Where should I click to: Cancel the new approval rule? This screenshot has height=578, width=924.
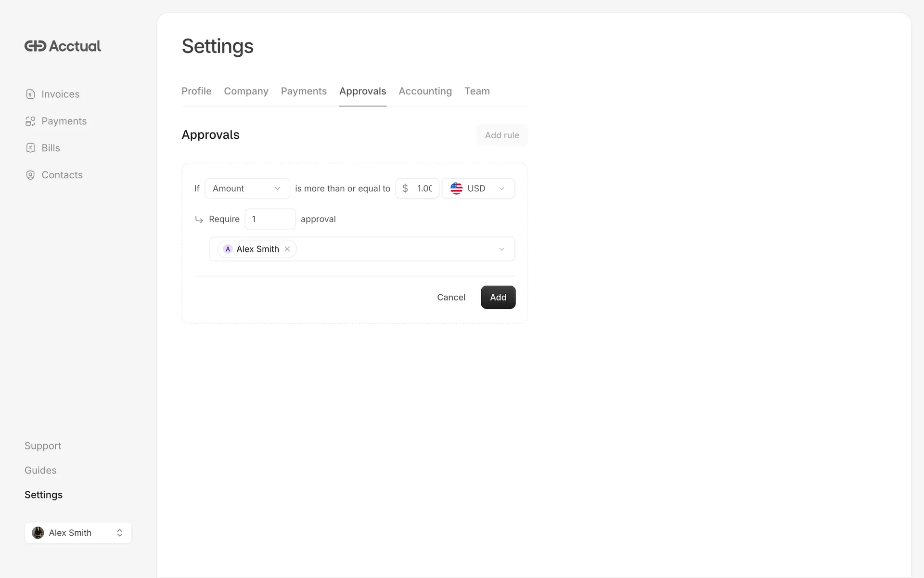451,297
